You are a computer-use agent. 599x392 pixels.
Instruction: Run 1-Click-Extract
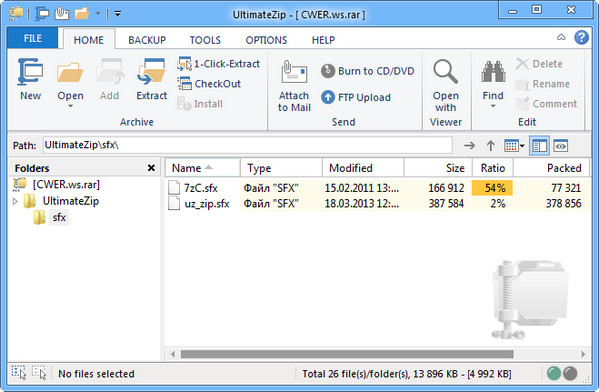(x=219, y=64)
